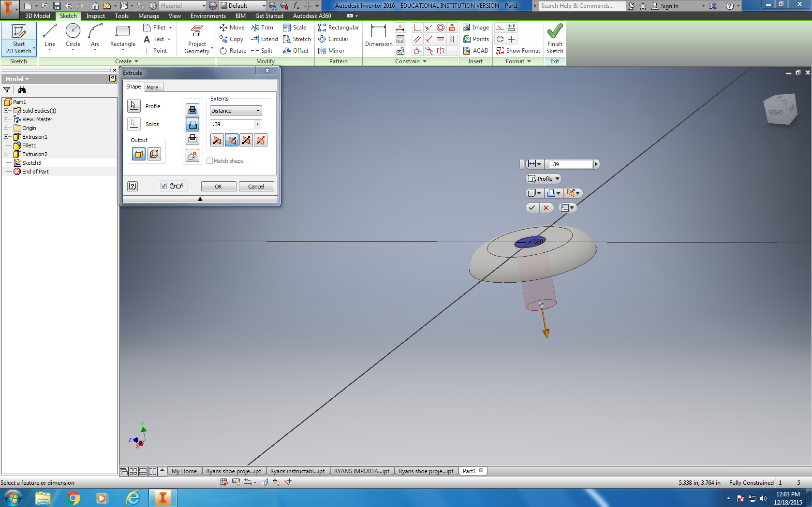Click OK in the Extrude dialog
This screenshot has width=812, height=507.
(x=219, y=187)
